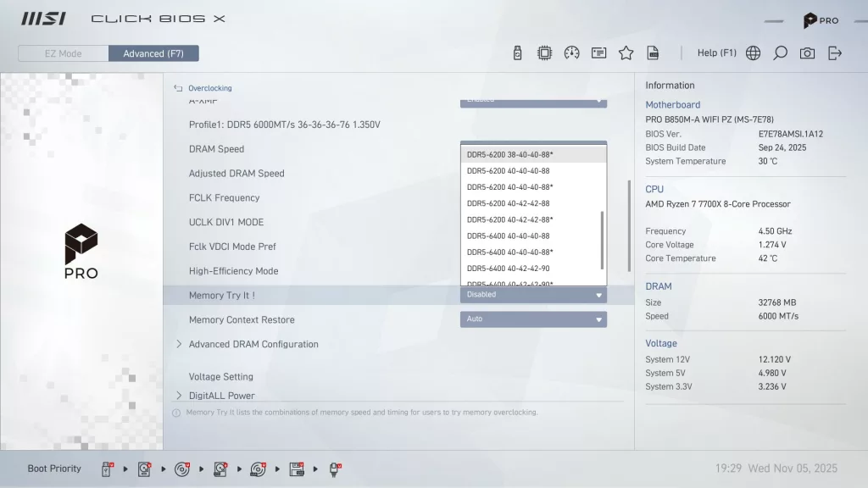
Task: Go back via the Overcocking breadcrumb link
Action: coord(209,88)
